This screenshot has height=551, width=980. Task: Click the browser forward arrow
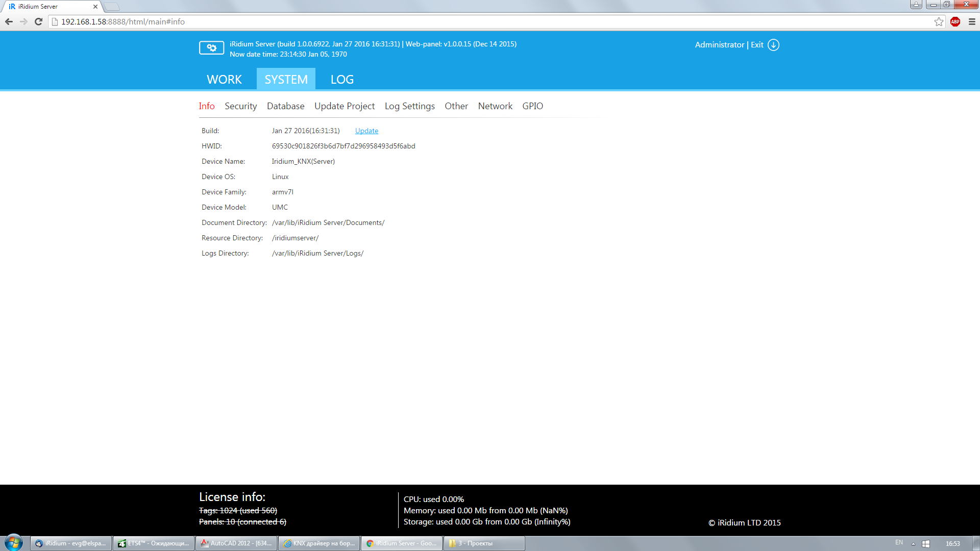[x=23, y=22]
